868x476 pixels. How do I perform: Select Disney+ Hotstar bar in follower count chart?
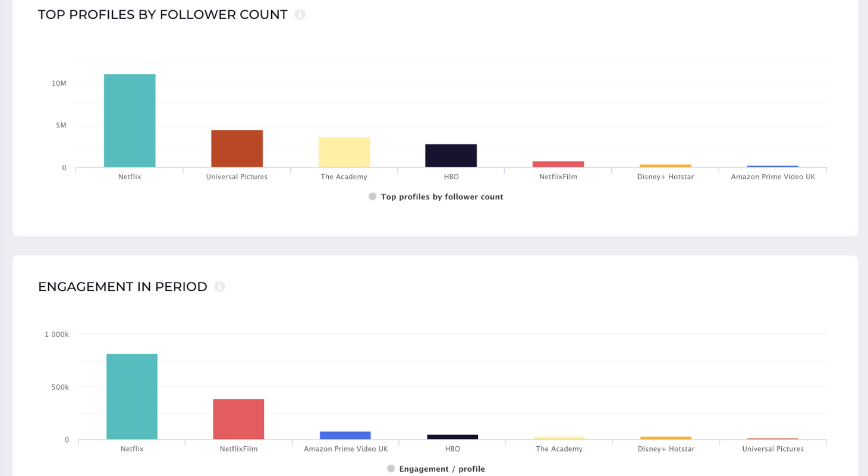click(x=665, y=165)
